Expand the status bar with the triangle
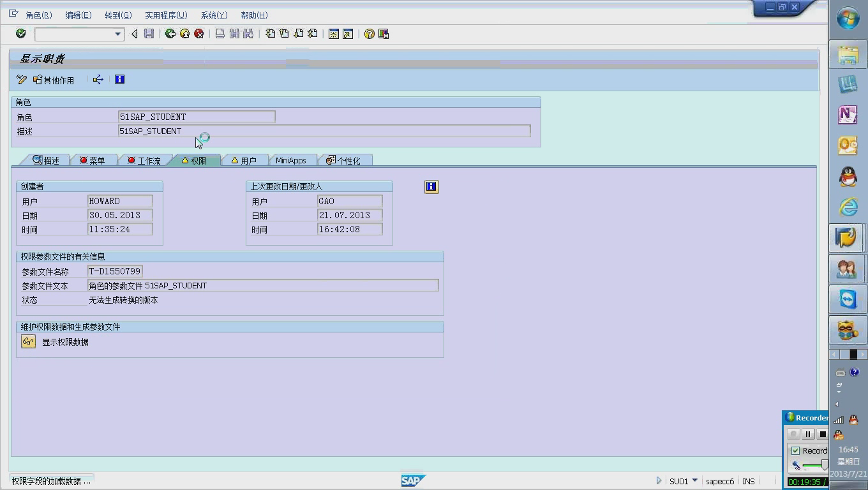 pos(659,481)
